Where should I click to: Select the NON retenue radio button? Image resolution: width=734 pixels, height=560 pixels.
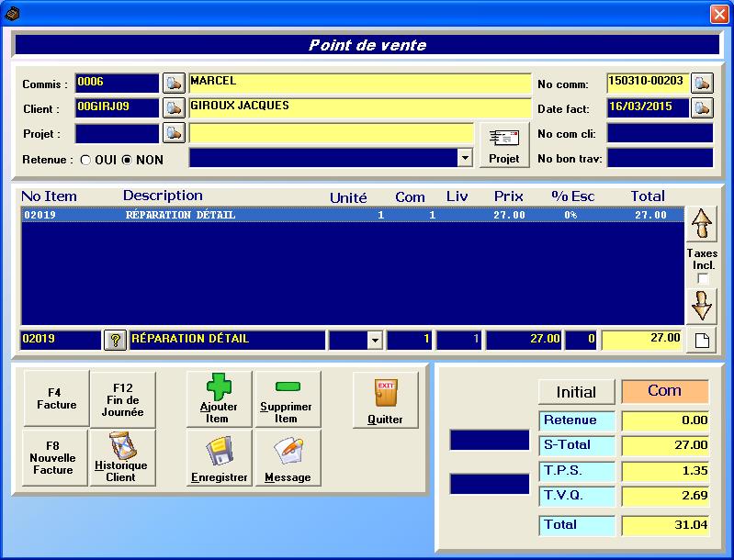(127, 160)
